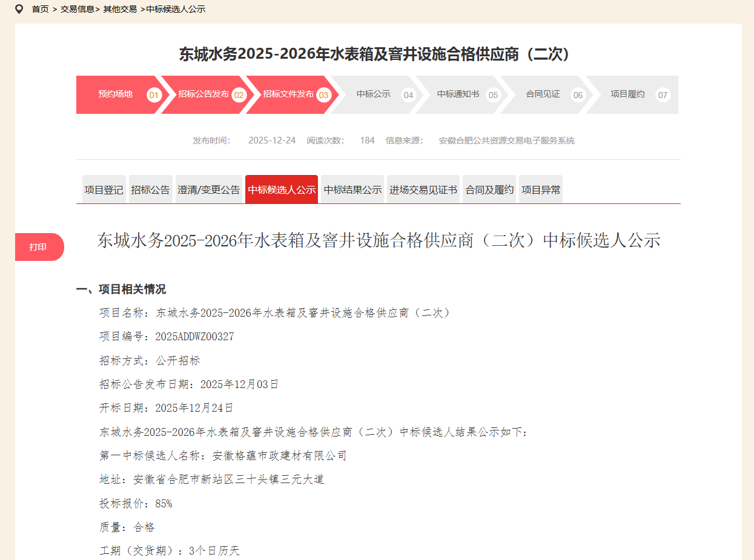Click the 01 step number badge
This screenshot has width=754, height=560.
[x=154, y=95]
